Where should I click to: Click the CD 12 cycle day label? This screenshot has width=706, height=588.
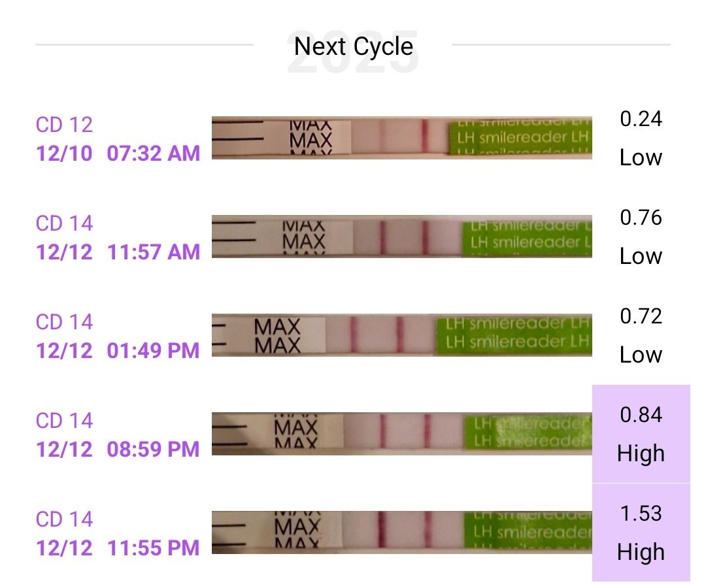64,124
